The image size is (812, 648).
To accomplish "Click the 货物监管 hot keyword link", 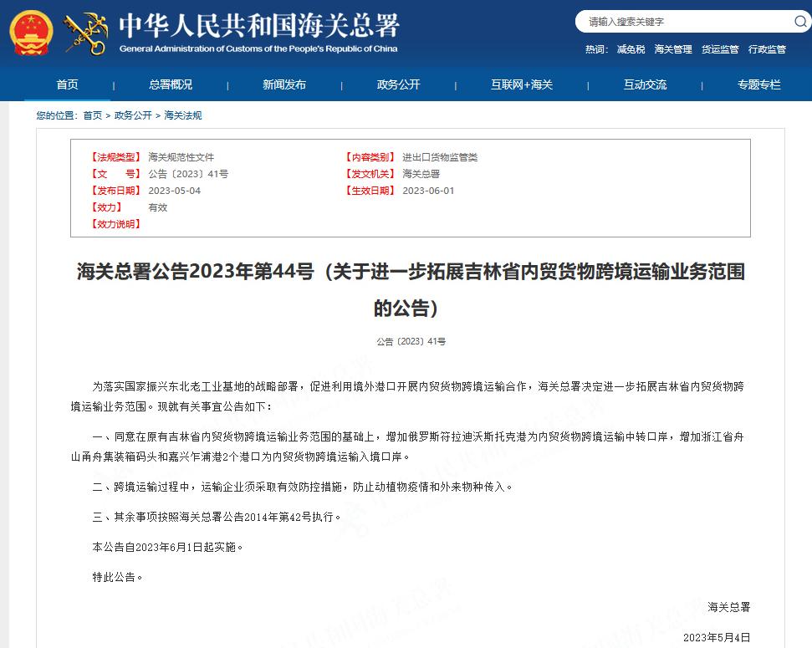I will pos(720,49).
